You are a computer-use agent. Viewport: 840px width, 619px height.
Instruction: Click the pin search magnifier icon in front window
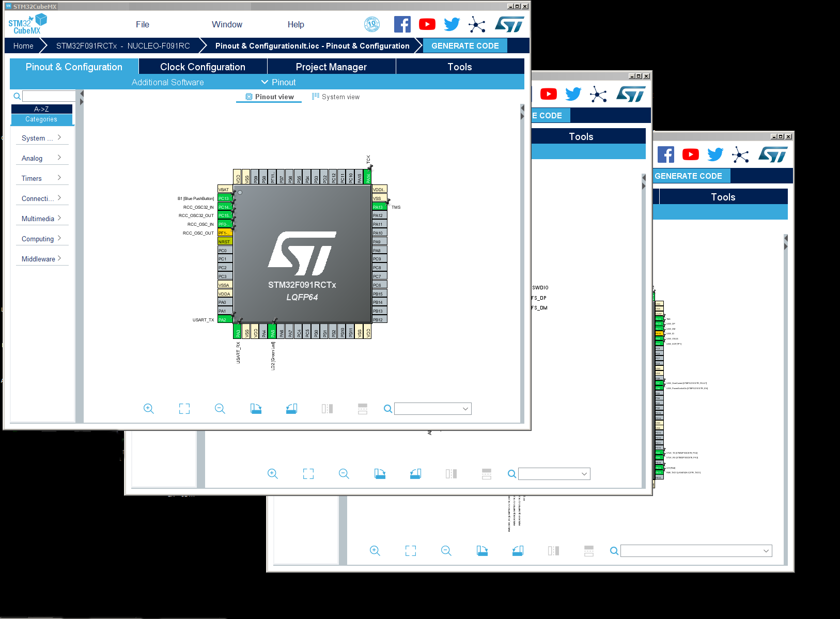pyautogui.click(x=387, y=409)
